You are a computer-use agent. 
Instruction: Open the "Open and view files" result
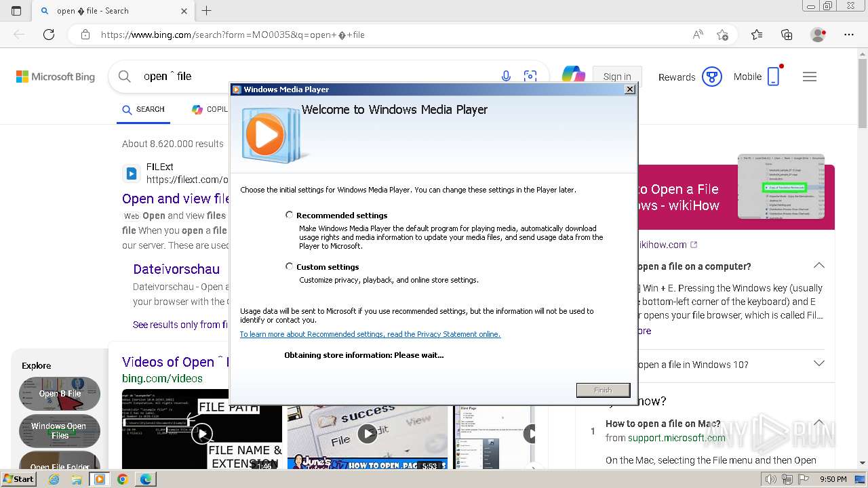(x=176, y=199)
